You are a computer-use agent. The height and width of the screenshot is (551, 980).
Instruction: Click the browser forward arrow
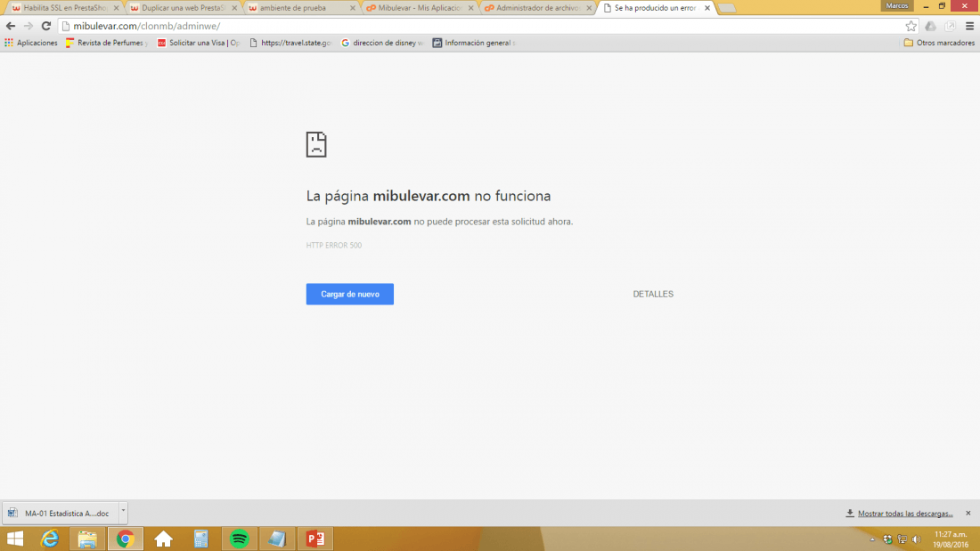tap(29, 26)
